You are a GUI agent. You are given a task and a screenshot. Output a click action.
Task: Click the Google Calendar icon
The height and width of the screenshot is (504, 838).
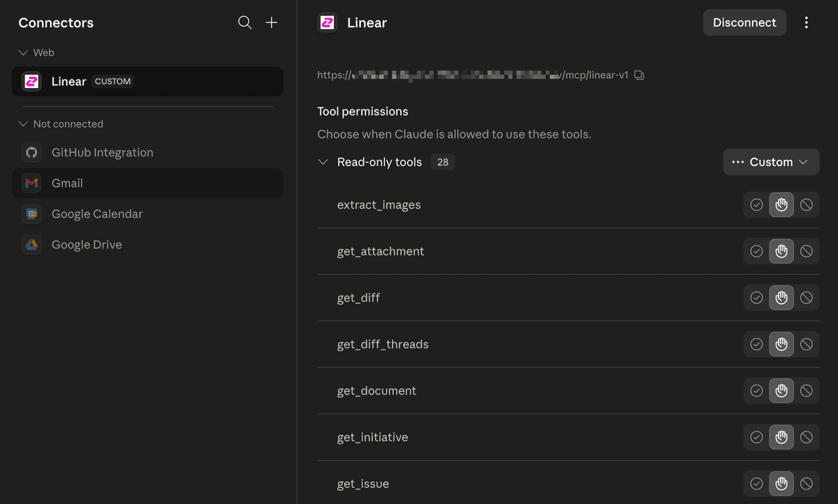(x=31, y=214)
